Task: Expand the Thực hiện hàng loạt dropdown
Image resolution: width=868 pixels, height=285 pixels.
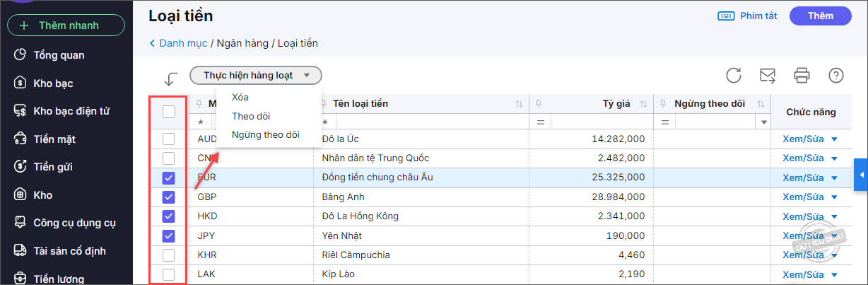Action: coord(256,75)
